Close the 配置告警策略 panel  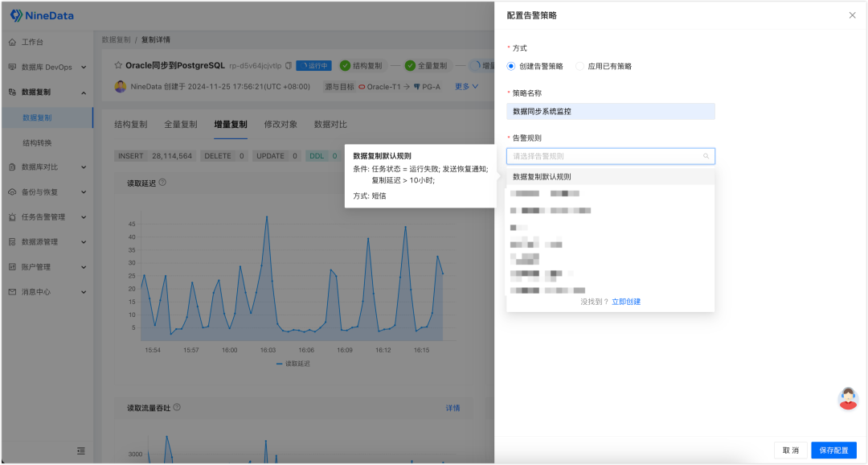coord(852,15)
